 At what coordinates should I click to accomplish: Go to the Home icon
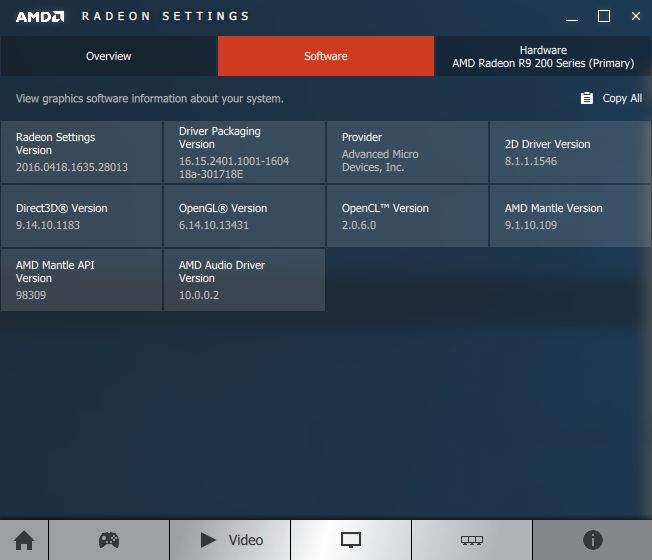tap(24, 540)
